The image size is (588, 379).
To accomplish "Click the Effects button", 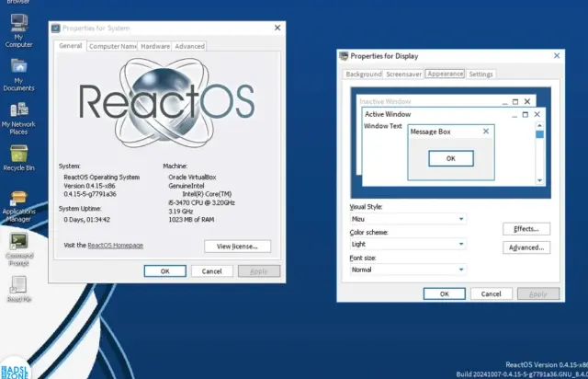I will [526, 228].
